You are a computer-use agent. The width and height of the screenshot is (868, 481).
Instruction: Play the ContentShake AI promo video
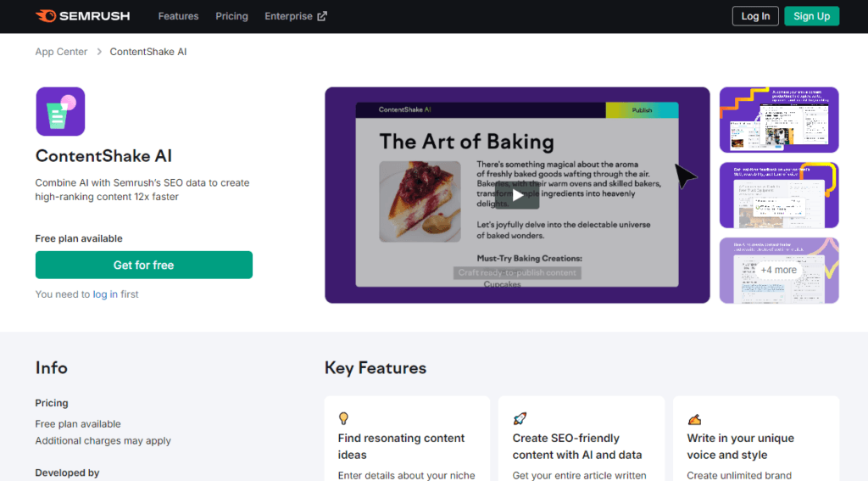tap(517, 195)
